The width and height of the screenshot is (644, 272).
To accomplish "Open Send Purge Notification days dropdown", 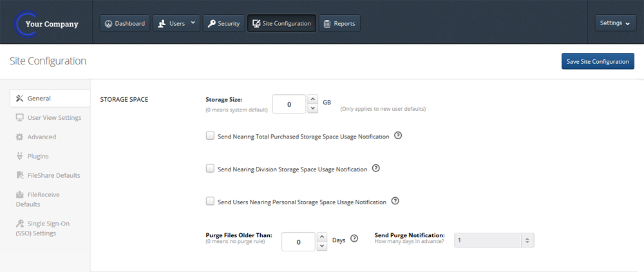I will (494, 240).
